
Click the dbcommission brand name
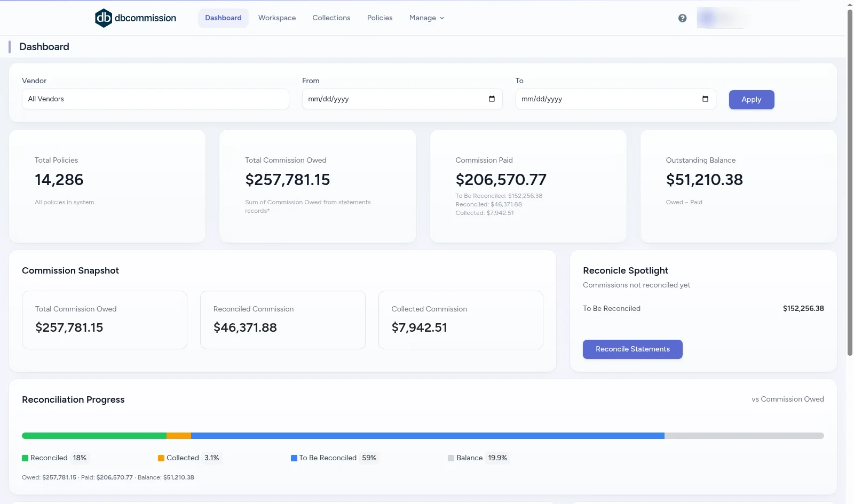click(x=145, y=18)
